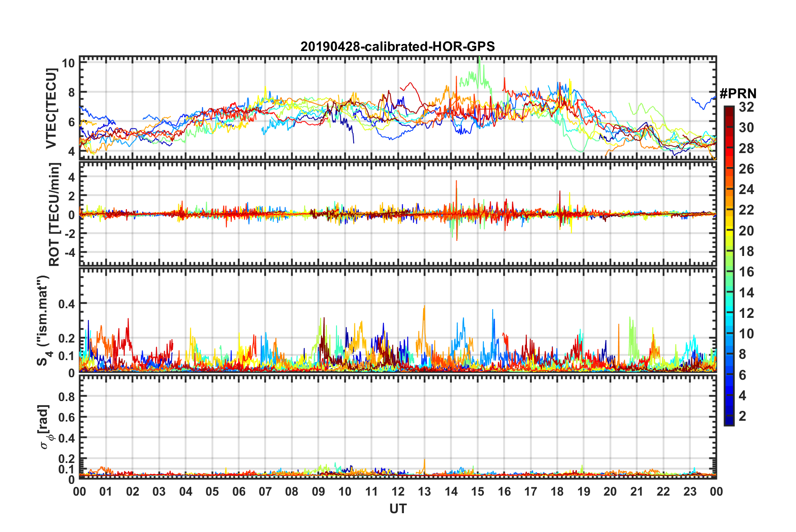
Task: Click UT axis tick label "21"
Action: [x=637, y=491]
